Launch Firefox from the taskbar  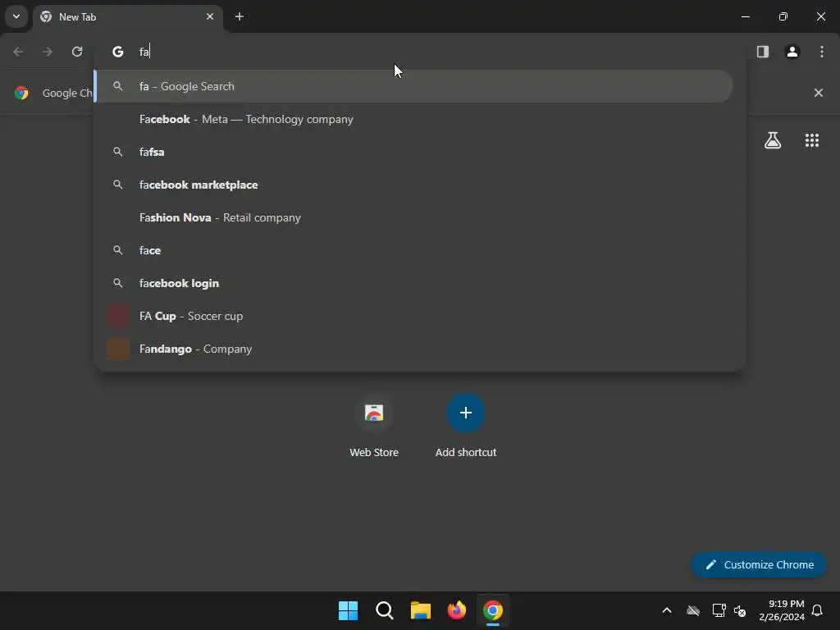pyautogui.click(x=456, y=610)
